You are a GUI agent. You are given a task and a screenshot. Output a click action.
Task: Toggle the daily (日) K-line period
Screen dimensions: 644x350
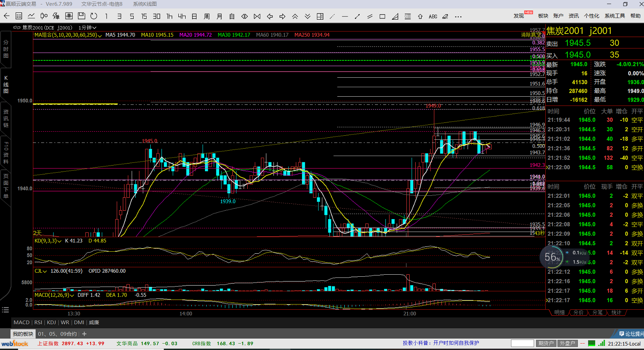coord(194,17)
